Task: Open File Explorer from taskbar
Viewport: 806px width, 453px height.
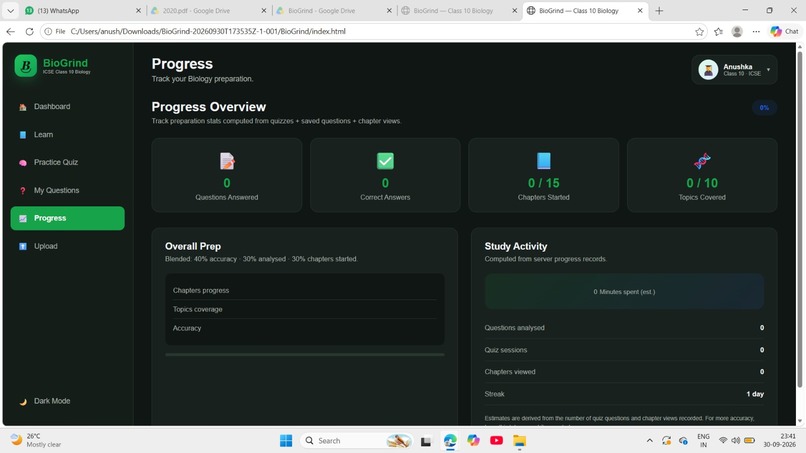Action: pos(520,441)
